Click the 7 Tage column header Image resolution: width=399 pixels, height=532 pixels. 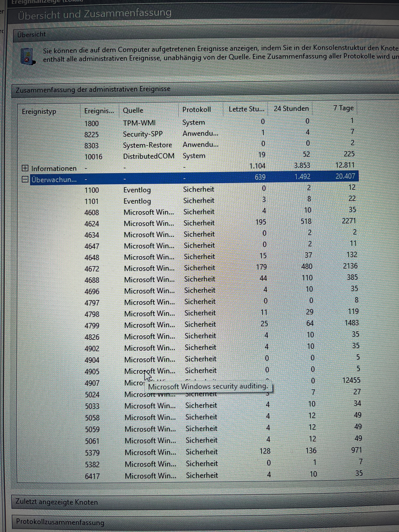[343, 108]
